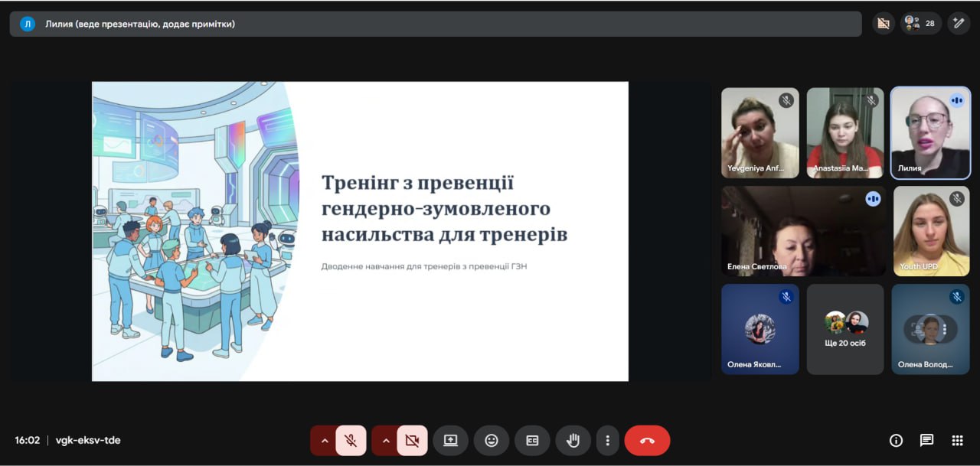This screenshot has height=466, width=980.
Task: Start presenting your screen
Action: 450,441
